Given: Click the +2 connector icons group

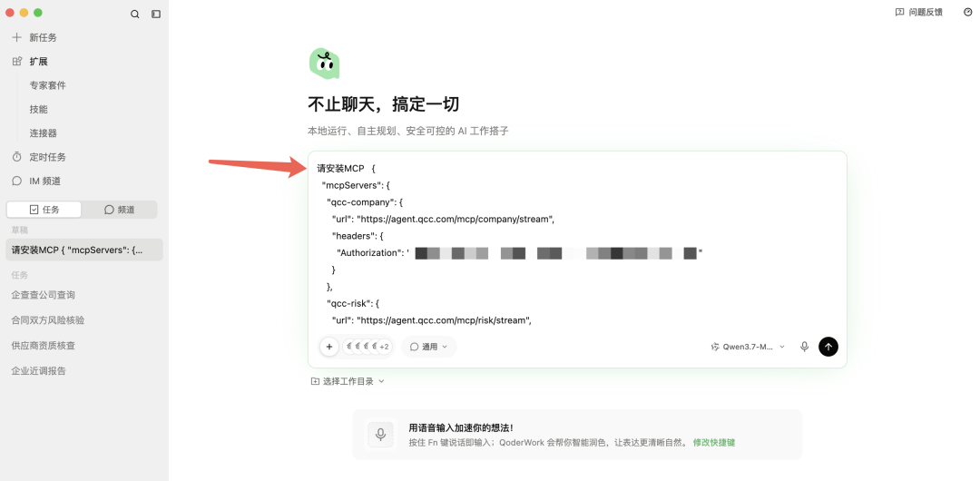Looking at the screenshot, I should point(368,347).
